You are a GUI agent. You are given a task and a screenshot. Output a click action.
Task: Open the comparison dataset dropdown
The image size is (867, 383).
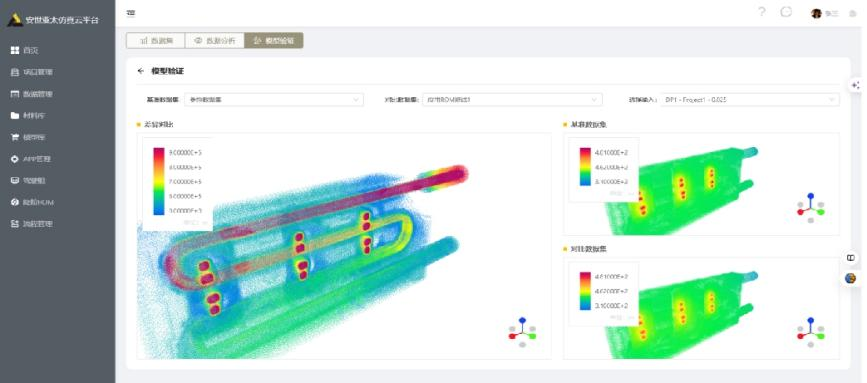[x=512, y=99]
